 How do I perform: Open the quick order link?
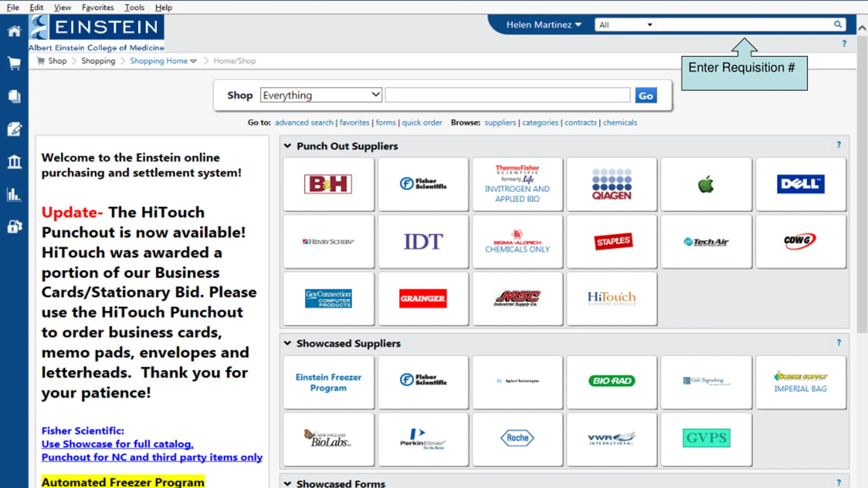422,123
